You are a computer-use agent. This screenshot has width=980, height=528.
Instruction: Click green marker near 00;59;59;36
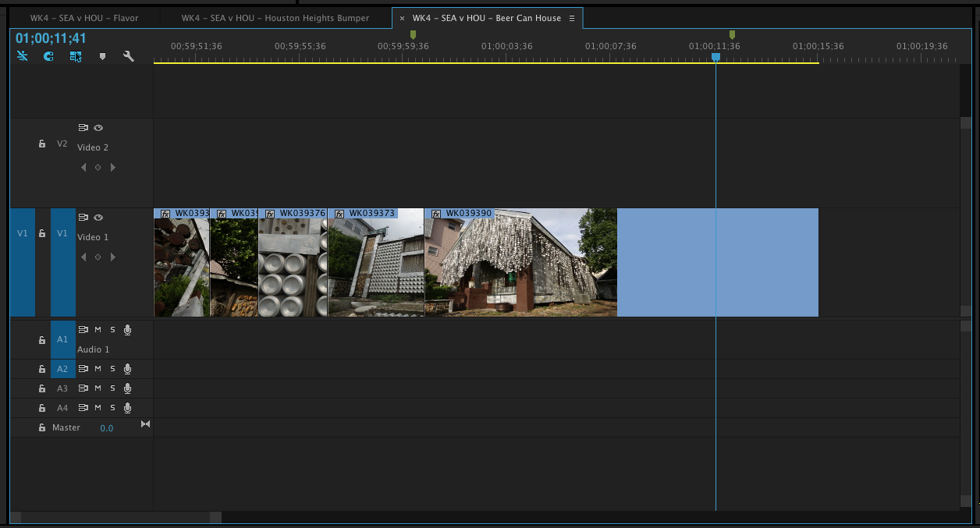coord(413,34)
